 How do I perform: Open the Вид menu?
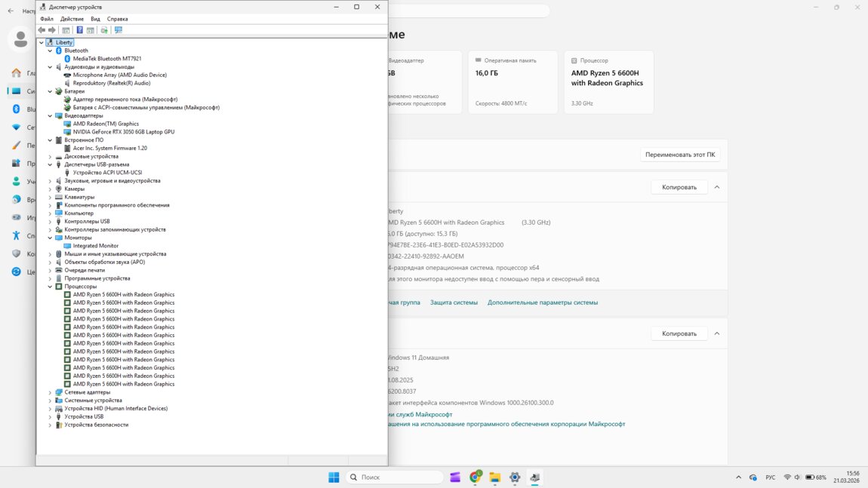pos(95,19)
